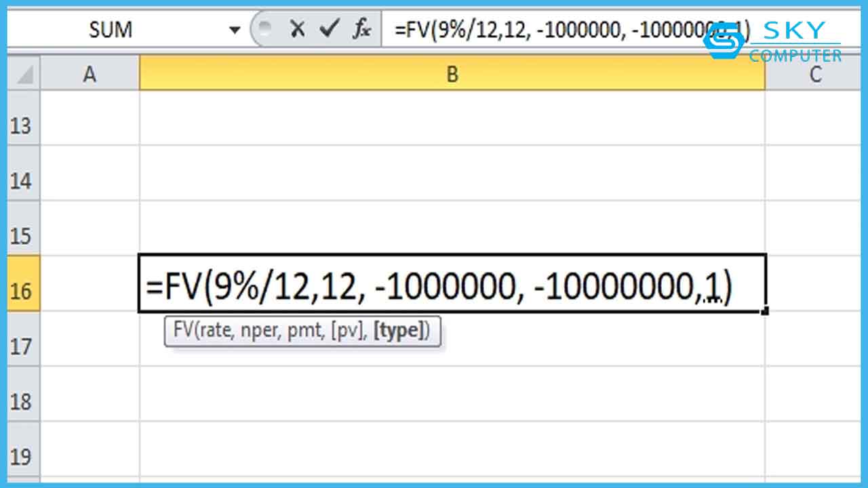Cancel the formula entry with the X icon
The width and height of the screenshot is (868, 488).
point(297,29)
